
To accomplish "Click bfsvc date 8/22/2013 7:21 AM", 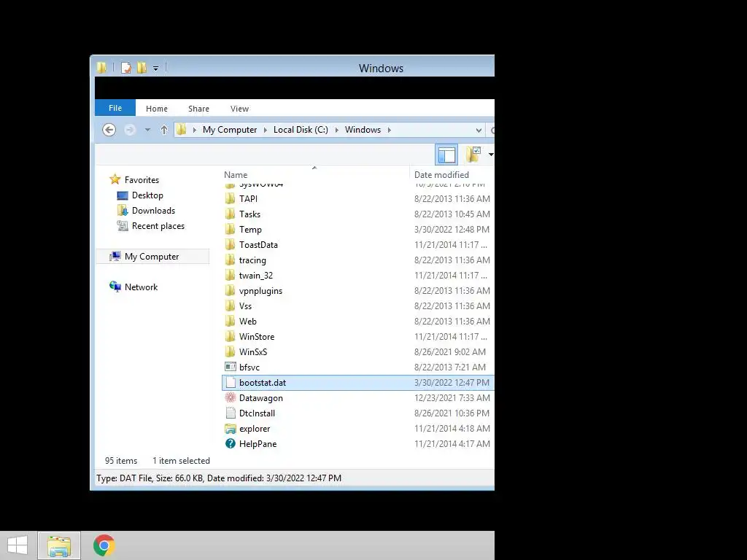I will tap(449, 367).
